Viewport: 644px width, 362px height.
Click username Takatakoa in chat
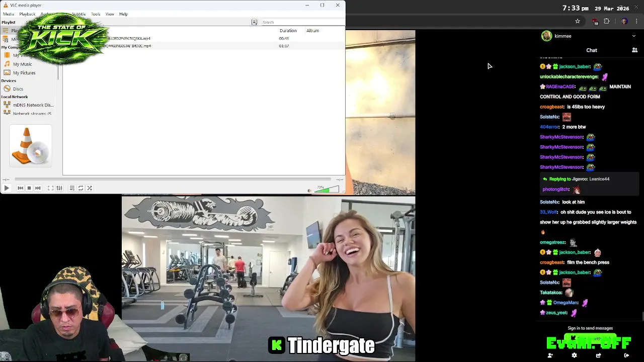click(551, 293)
